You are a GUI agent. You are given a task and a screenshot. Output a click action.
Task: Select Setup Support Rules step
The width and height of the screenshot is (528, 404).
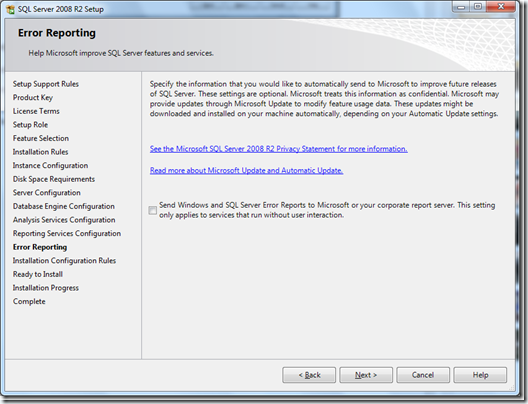click(46, 84)
